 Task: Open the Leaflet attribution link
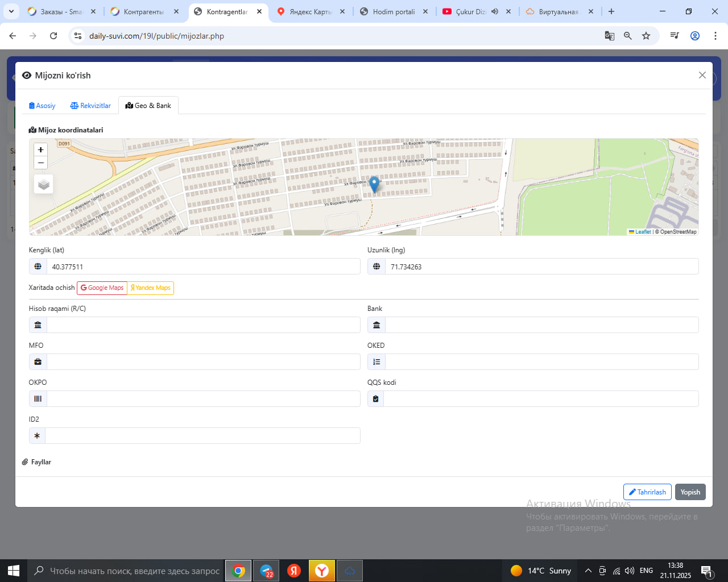coord(643,232)
